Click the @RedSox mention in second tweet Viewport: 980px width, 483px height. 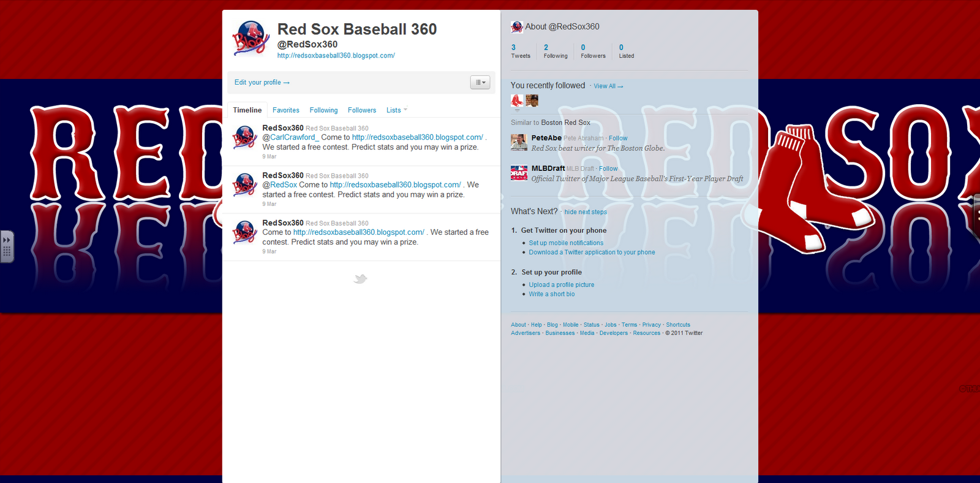(280, 184)
